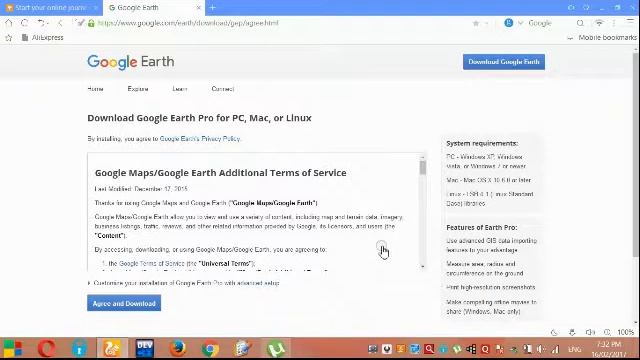This screenshot has height=360, width=640.
Task: Click the undo closed tab icon
Action: coord(41,23)
